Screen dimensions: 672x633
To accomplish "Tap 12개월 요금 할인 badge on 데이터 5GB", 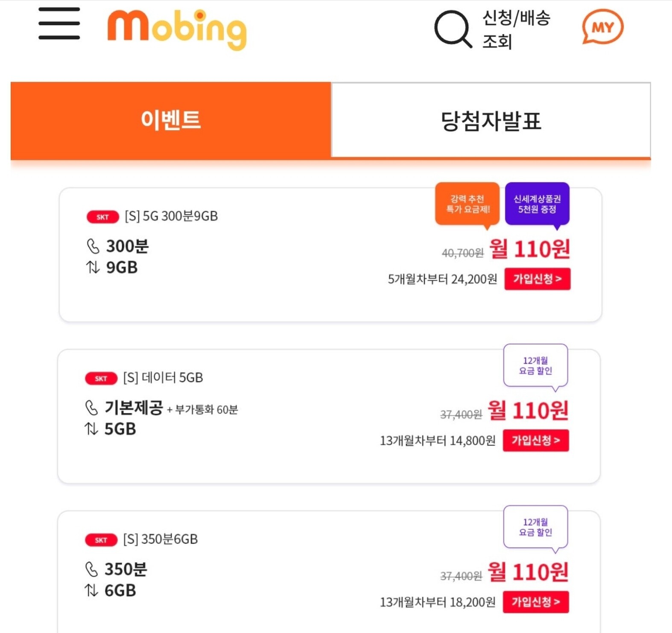I will [536, 366].
